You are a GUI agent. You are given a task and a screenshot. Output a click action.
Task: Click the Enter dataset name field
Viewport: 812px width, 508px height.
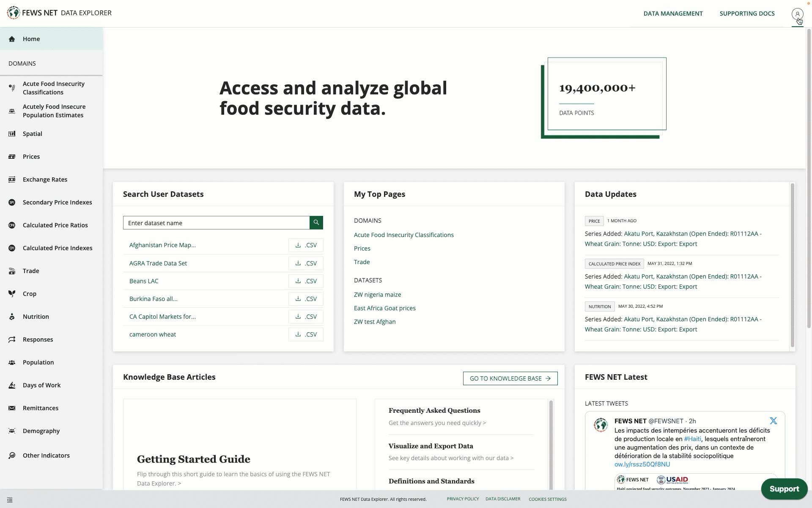216,223
